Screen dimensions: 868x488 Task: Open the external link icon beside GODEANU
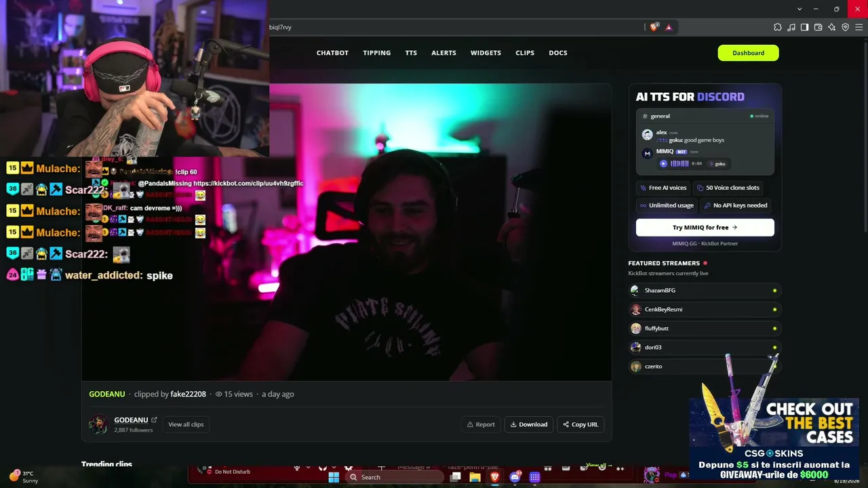pos(154,420)
